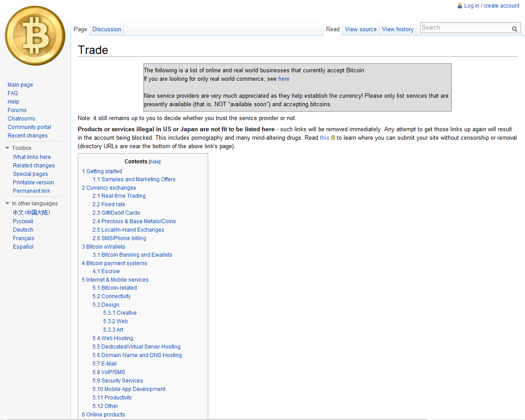View Recent changes
The width and height of the screenshot is (525, 420).
(28, 135)
